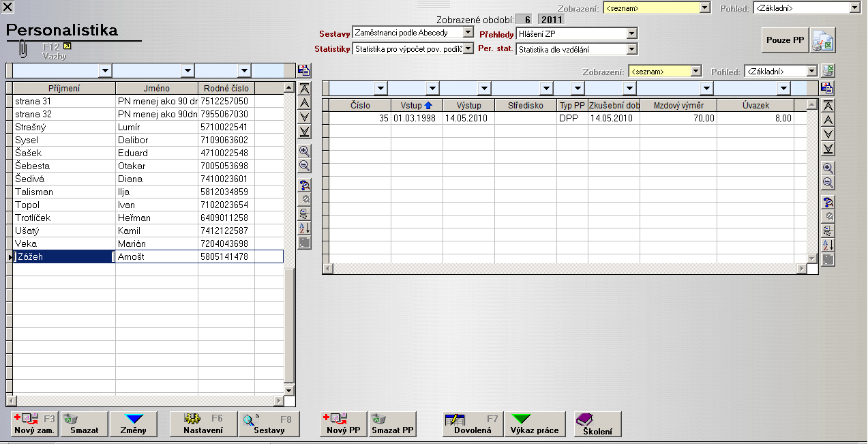Click zoom in icon beside employee list
Viewport: 868px width, 444px height.
(304, 151)
